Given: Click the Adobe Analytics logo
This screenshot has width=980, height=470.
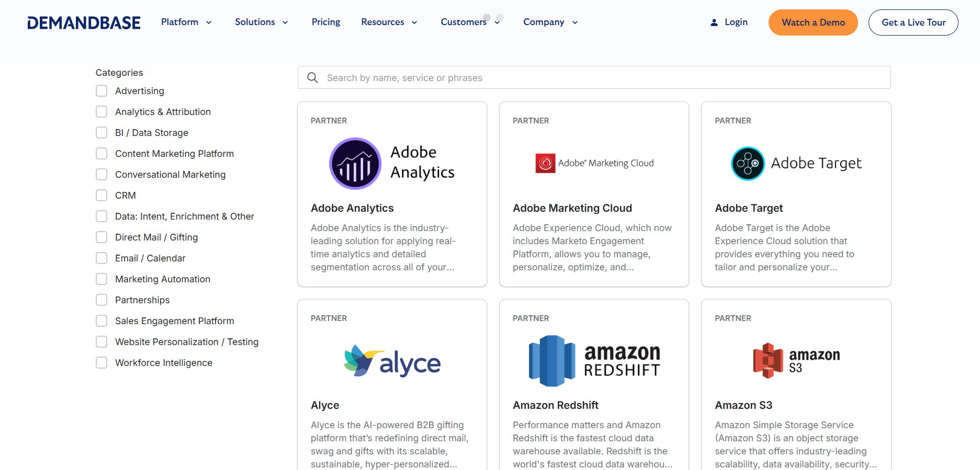Looking at the screenshot, I should coord(392,163).
